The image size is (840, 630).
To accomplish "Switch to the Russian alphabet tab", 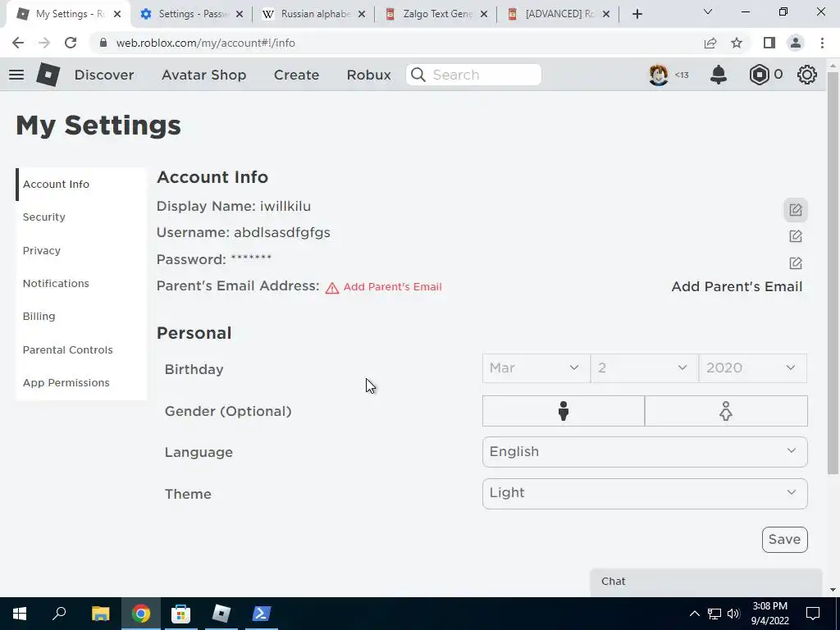I will tap(314, 14).
